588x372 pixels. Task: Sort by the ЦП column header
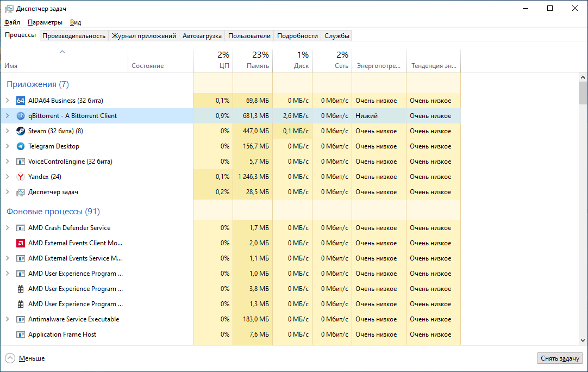[213, 60]
